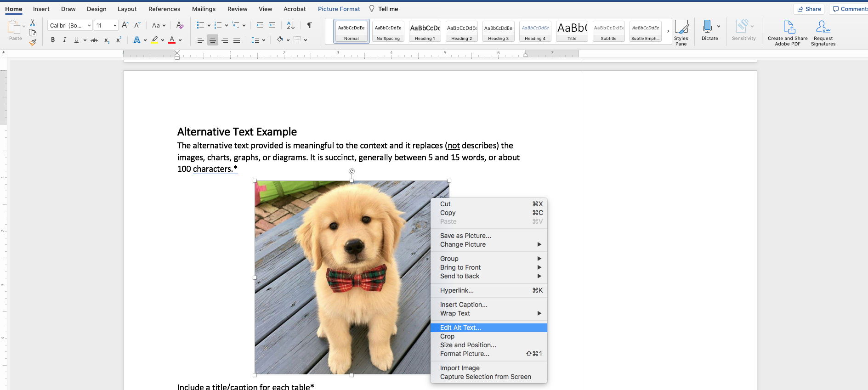Clear all formatting icon

pos(180,25)
